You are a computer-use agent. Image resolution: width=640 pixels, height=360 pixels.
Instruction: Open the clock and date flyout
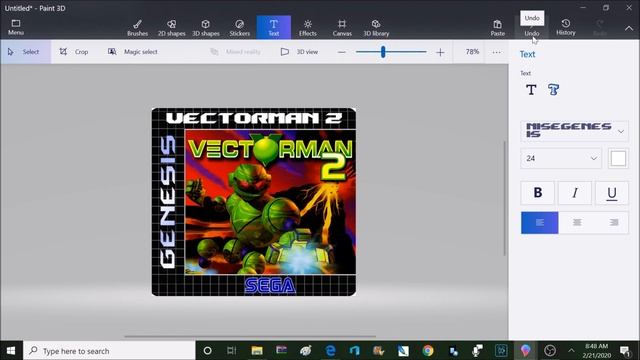tap(597, 351)
